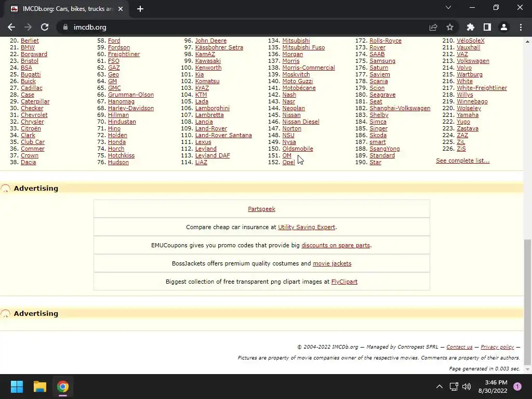Click the scrollbar up arrow
Screen dimensions: 532x399
(527, 42)
